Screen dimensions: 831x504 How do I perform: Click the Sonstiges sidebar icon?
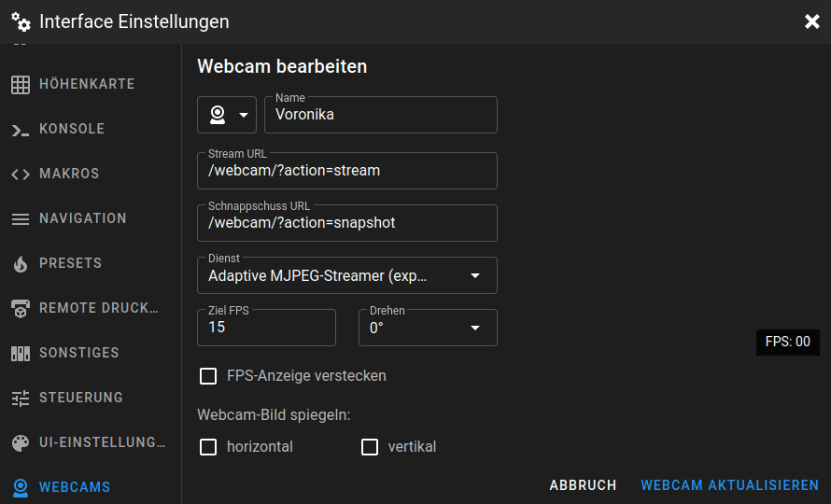(21, 353)
